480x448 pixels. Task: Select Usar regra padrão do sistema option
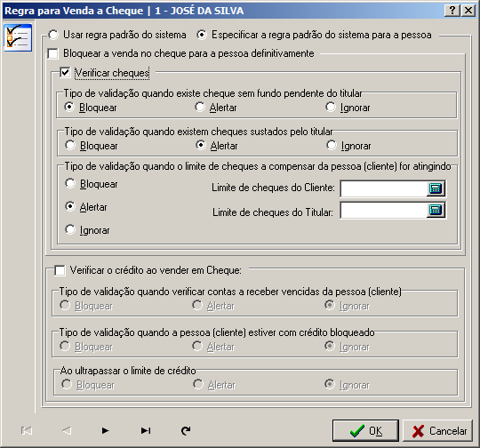[x=53, y=35]
